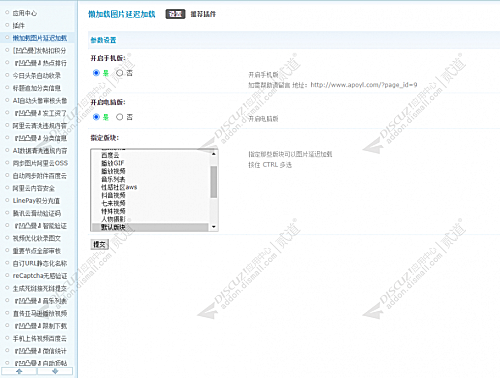Open 『凹凸曼』音乐列表 sidebar entry
500x378 pixels.
[x=40, y=301]
